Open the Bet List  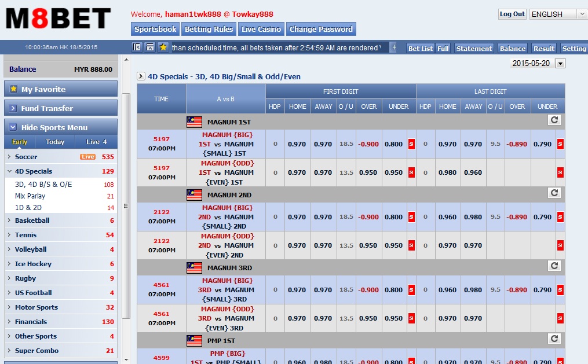coord(421,48)
